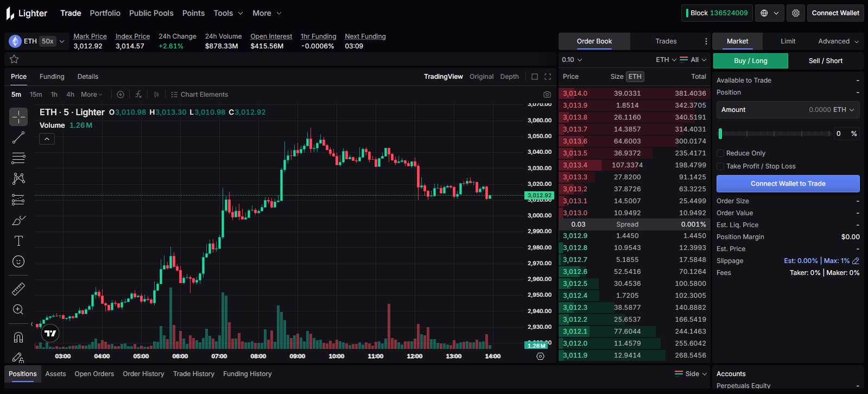Viewport: 868px width, 394px height.
Task: Click the Connect Wallet to Trade button
Action: click(788, 184)
